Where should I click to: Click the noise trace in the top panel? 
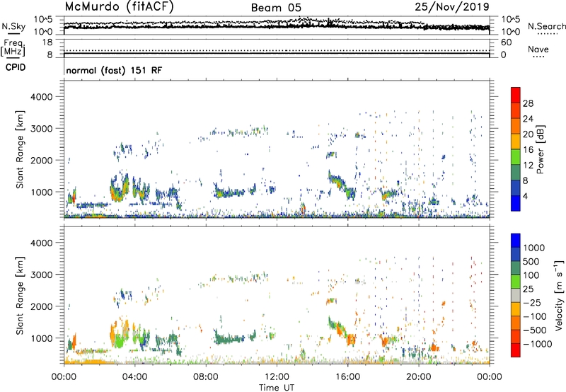click(277, 25)
